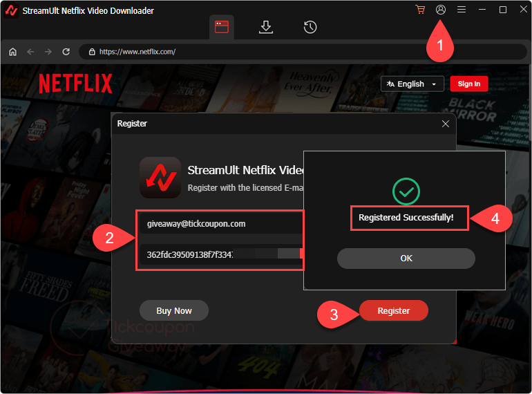Click the netflix.com address bar
The height and width of the screenshot is (394, 532).
pyautogui.click(x=303, y=52)
